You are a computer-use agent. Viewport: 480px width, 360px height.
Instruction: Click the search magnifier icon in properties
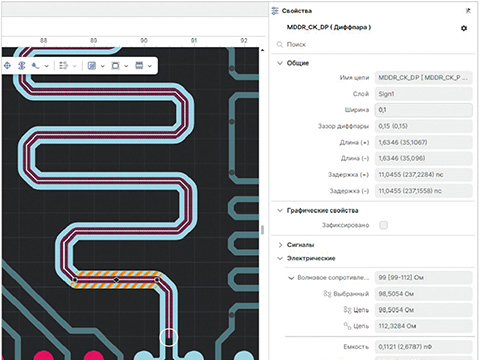pos(280,44)
